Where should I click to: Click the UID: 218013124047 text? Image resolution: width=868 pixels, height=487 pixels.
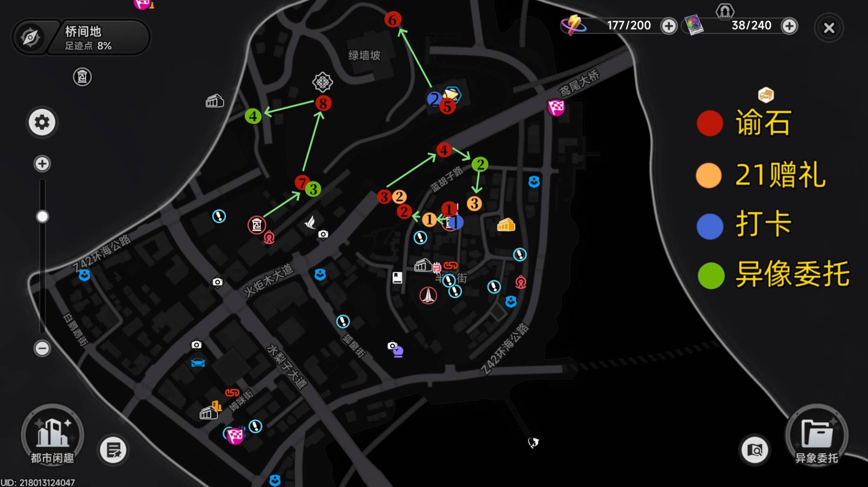point(38,482)
